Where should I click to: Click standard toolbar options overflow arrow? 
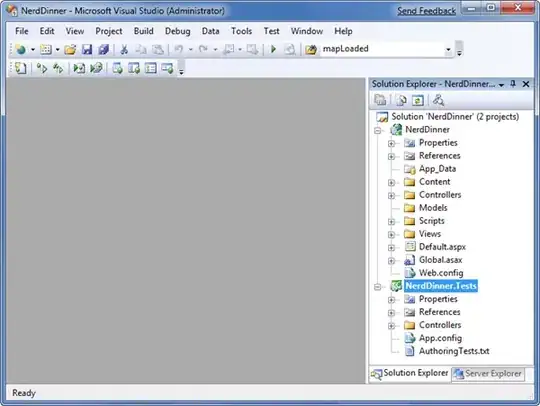point(459,53)
